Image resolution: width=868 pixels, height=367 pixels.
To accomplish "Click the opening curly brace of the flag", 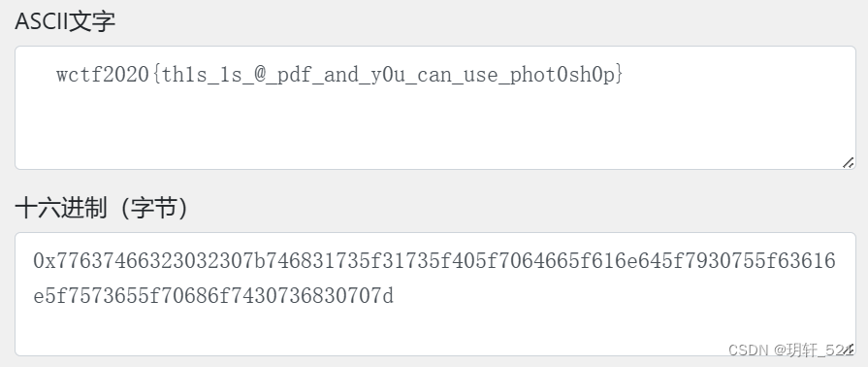I will [155, 75].
